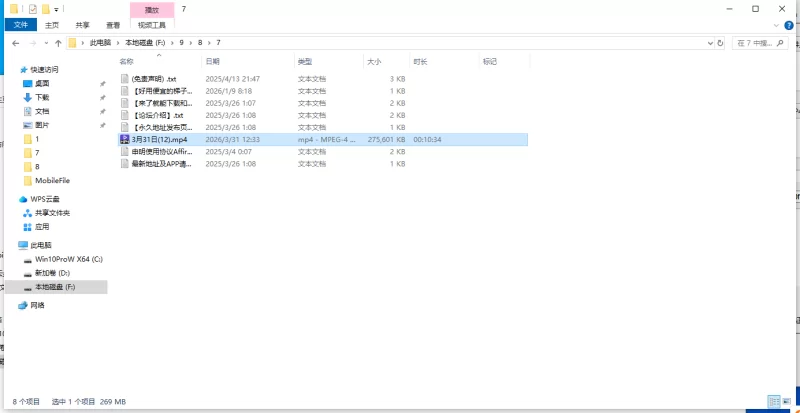800x413 pixels.
Task: Select the 3月31日(12).mp4 video file
Action: (x=323, y=139)
